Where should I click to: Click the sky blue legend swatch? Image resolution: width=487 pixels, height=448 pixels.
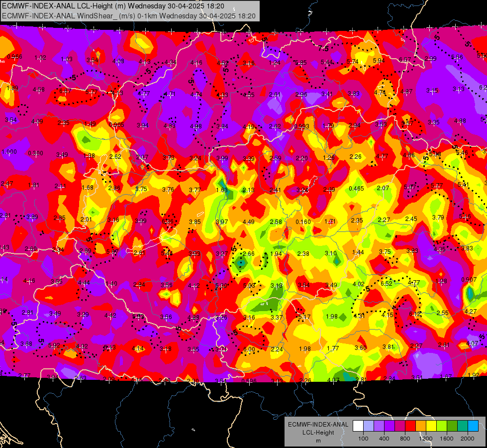(x=473, y=426)
